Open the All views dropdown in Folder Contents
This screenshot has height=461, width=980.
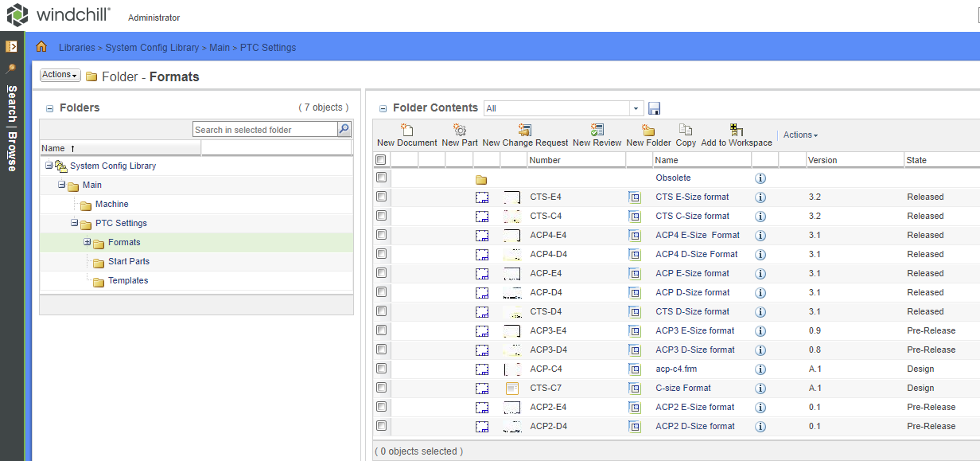(636, 107)
